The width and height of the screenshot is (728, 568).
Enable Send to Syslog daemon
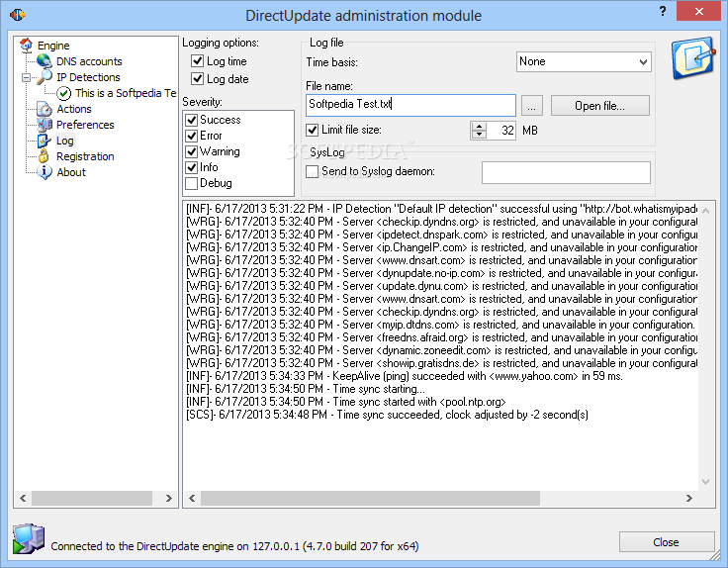(x=312, y=171)
